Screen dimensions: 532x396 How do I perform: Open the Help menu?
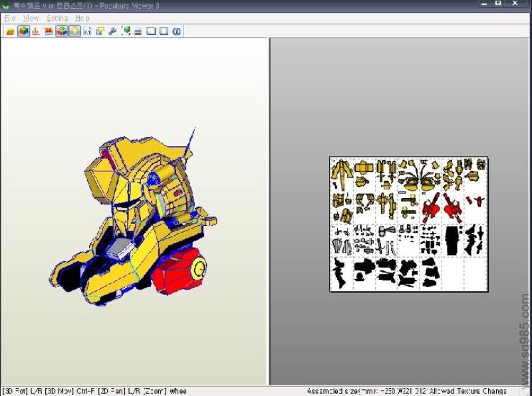(82, 18)
